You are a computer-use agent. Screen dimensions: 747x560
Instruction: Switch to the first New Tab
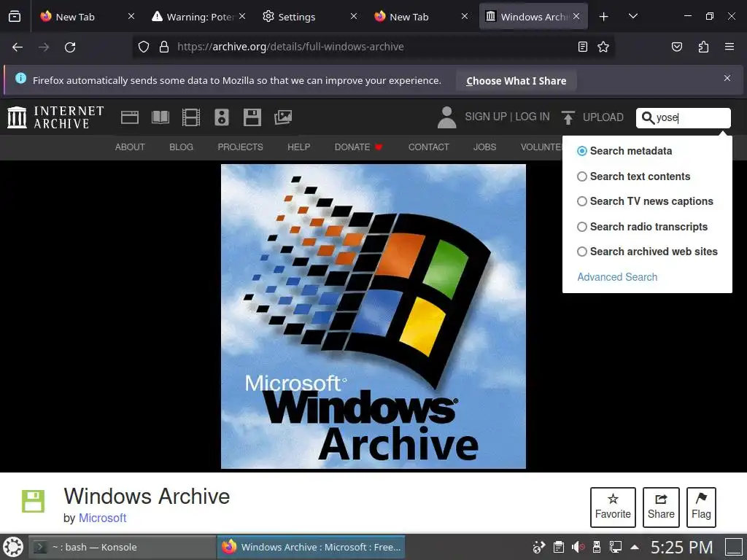click(88, 17)
